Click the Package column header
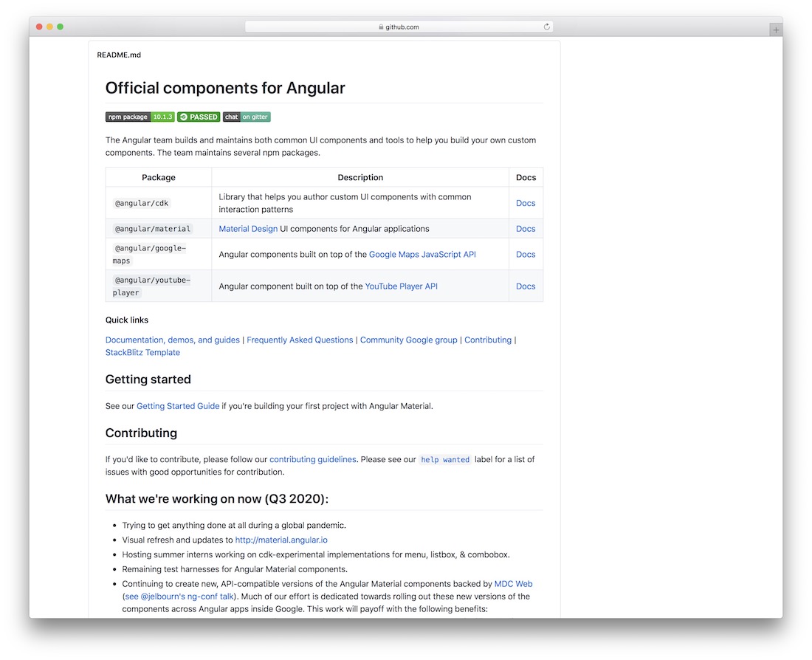The height and width of the screenshot is (660, 812). click(x=159, y=177)
